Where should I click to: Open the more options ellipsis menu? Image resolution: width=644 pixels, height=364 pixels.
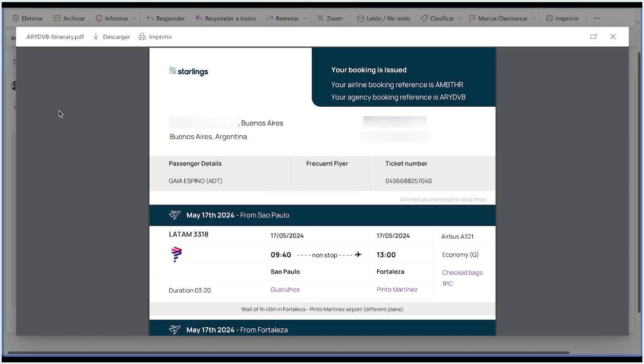coord(596,19)
